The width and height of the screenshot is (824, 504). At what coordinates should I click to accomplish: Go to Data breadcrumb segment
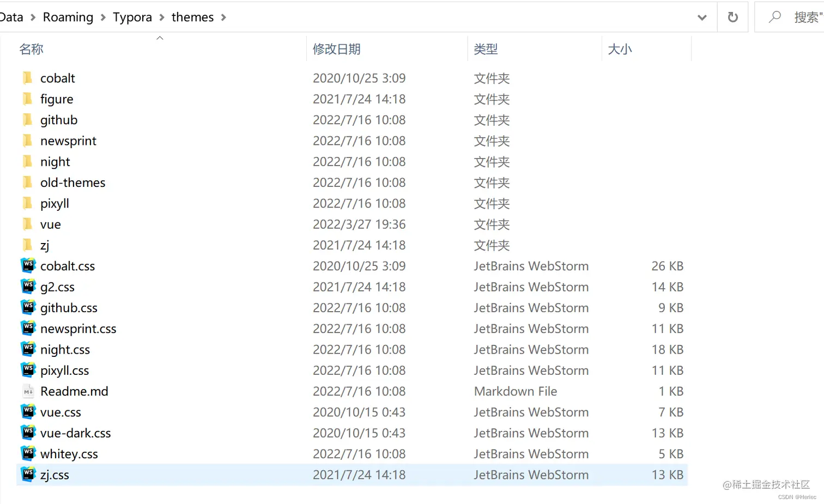(11, 17)
